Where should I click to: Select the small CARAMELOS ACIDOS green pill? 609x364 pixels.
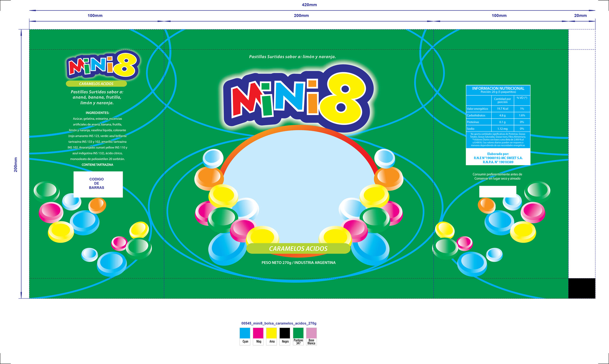pos(96,84)
